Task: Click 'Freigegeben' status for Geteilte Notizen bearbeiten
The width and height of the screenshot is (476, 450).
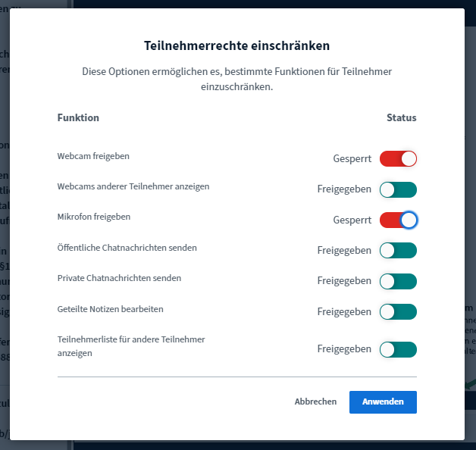Action: (x=344, y=311)
